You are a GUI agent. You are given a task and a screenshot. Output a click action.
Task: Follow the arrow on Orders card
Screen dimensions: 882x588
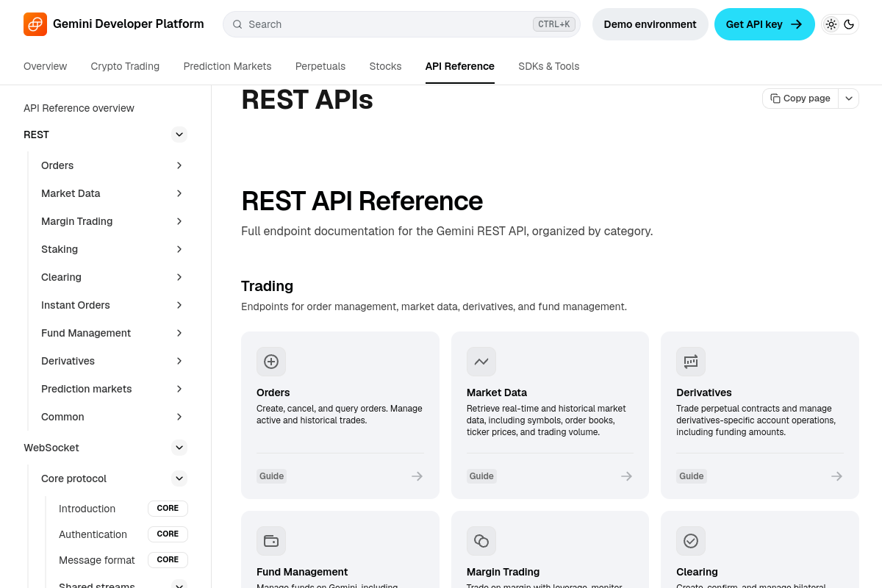click(417, 476)
